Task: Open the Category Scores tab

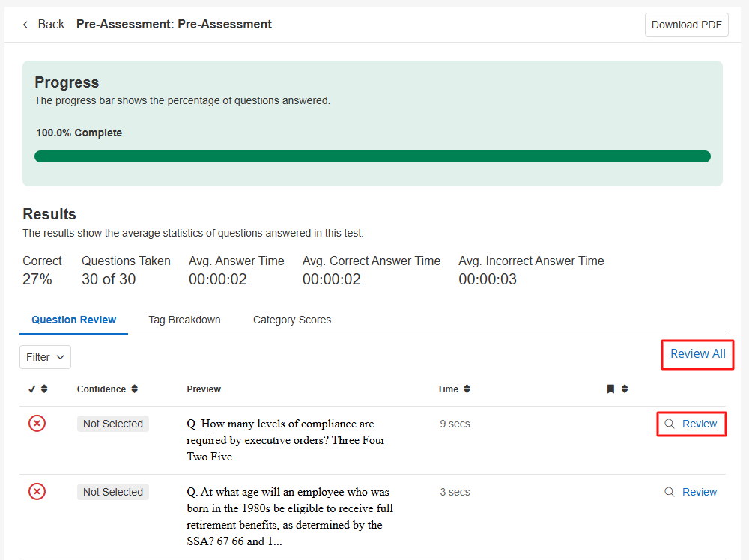Action: 292,320
